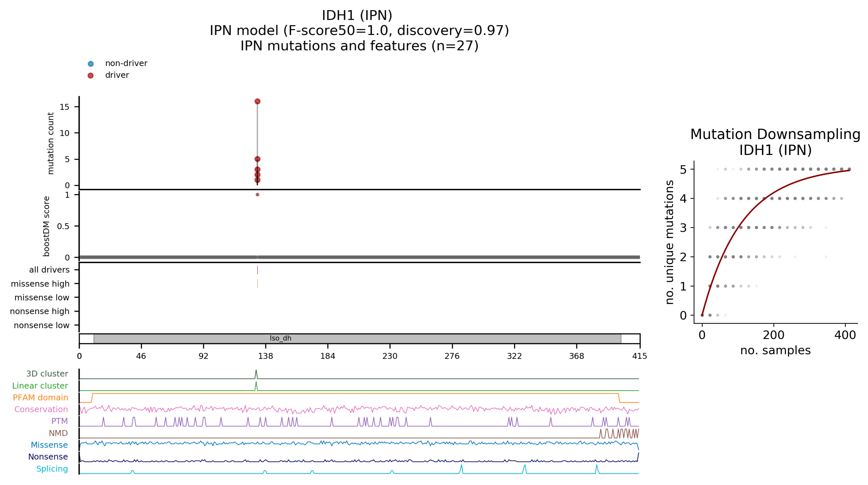868x485 pixels.
Task: Click x-axis tick label 138
Action: coord(266,356)
